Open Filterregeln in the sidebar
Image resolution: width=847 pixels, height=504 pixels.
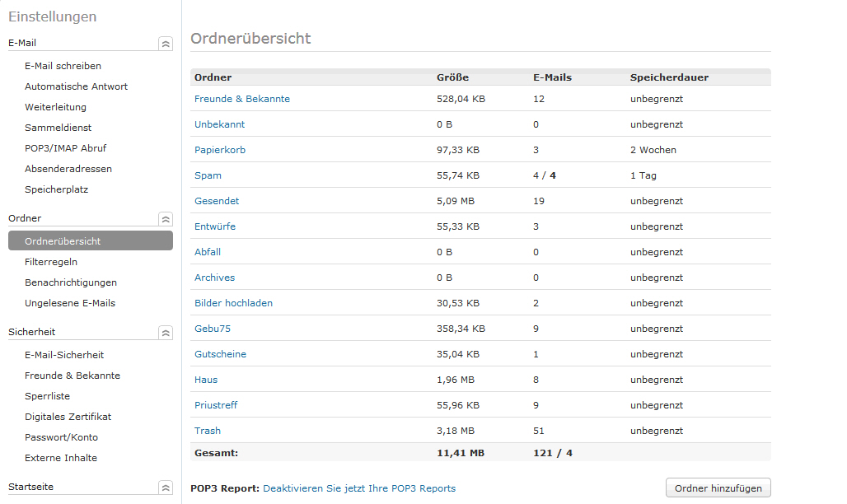tap(51, 262)
